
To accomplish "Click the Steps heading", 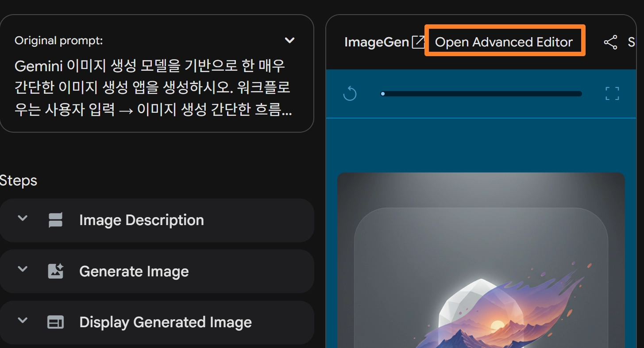I will pyautogui.click(x=19, y=180).
